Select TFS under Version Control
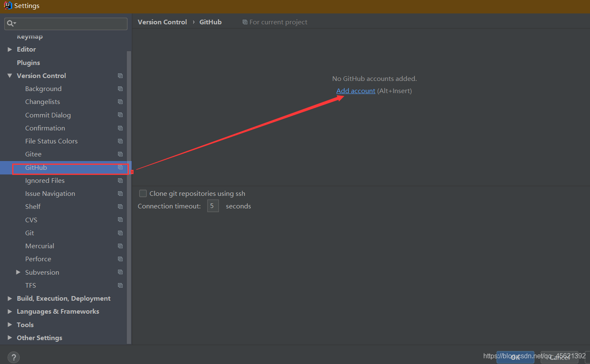The image size is (590, 364). [x=31, y=286]
